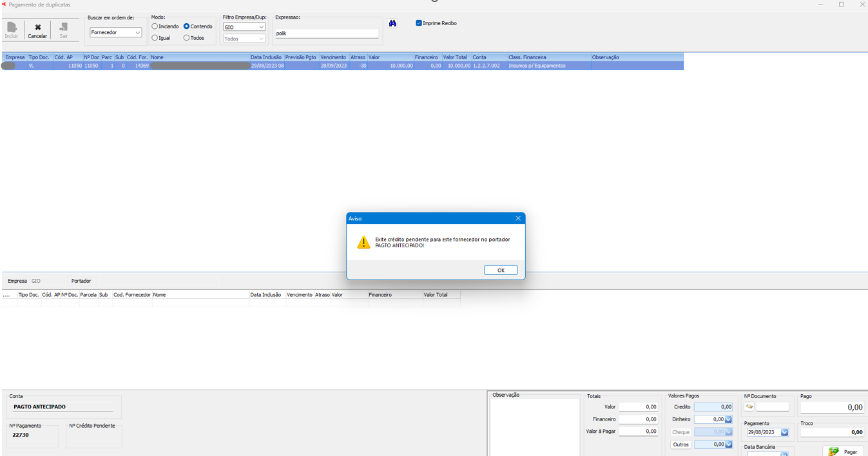The width and height of the screenshot is (868, 456).
Task: Select the Iniciando mode radio button
Action: click(x=155, y=26)
